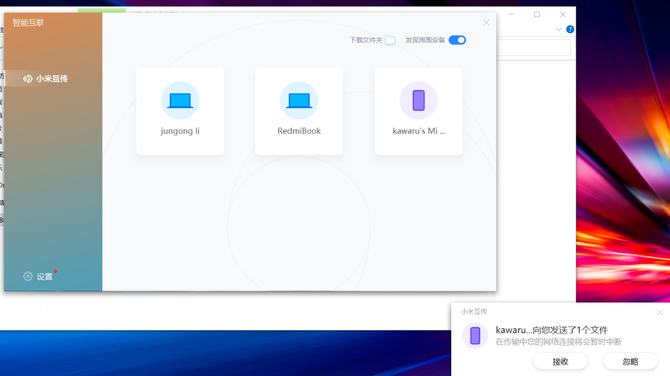The image size is (670, 376).
Task: Dismiss the 小米互传 notification popup
Action: (660, 312)
